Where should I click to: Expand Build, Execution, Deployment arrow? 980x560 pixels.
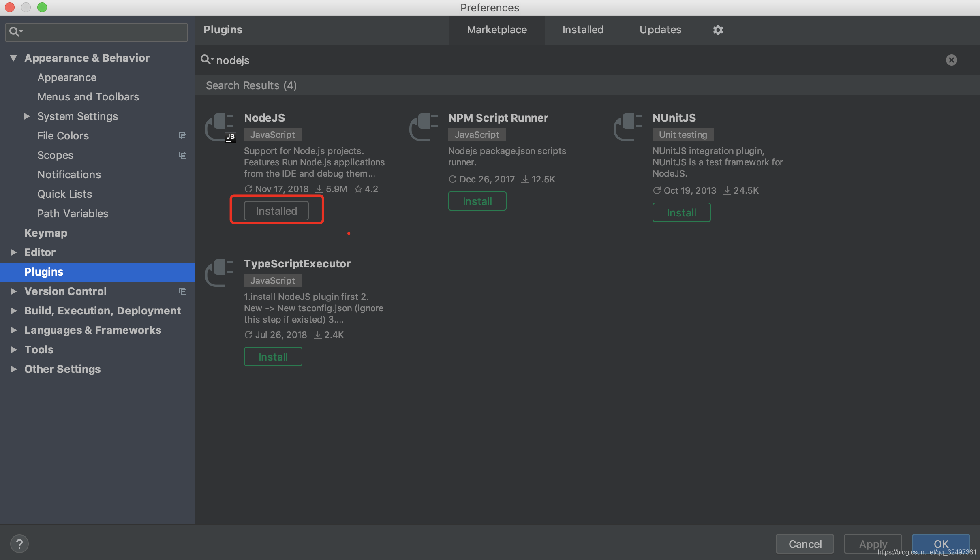(x=13, y=311)
